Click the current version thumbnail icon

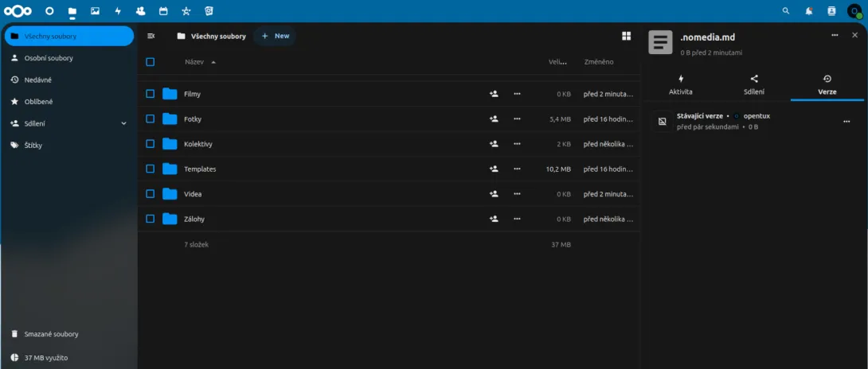662,121
